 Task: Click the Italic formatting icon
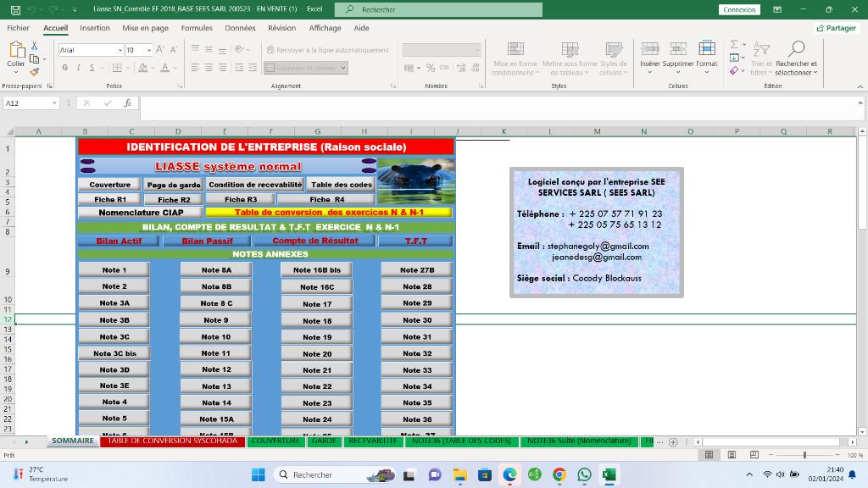tap(78, 68)
